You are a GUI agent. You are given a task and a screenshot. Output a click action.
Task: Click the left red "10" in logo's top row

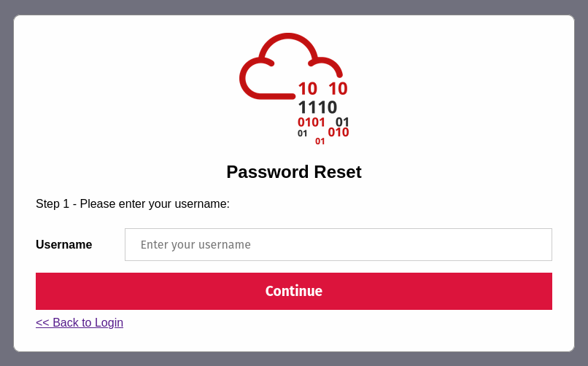(307, 89)
